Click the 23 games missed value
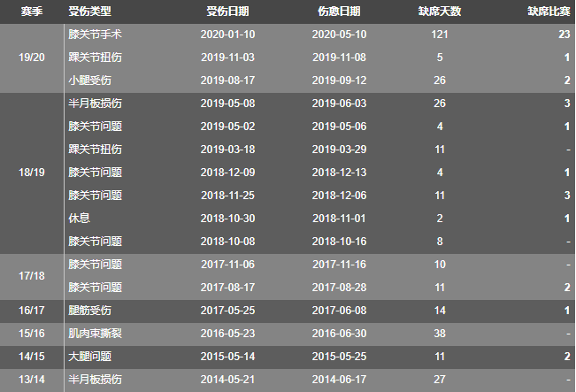This screenshot has height=392, width=576. [564, 35]
